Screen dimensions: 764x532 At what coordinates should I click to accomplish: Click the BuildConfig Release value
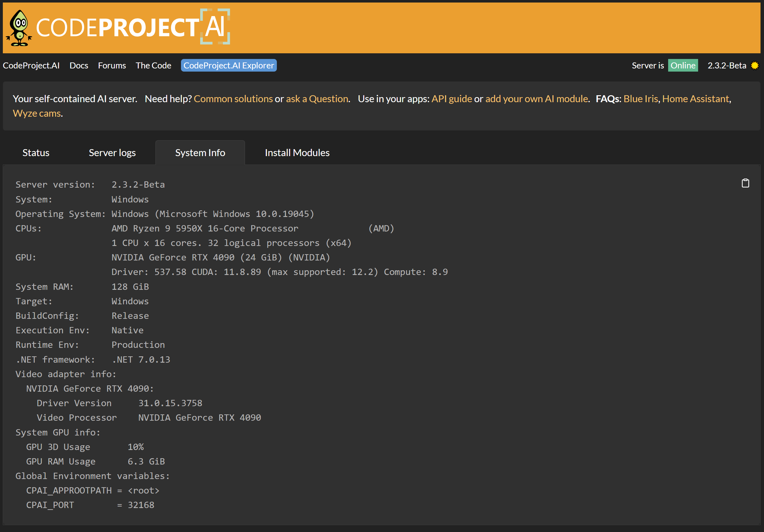(x=130, y=316)
